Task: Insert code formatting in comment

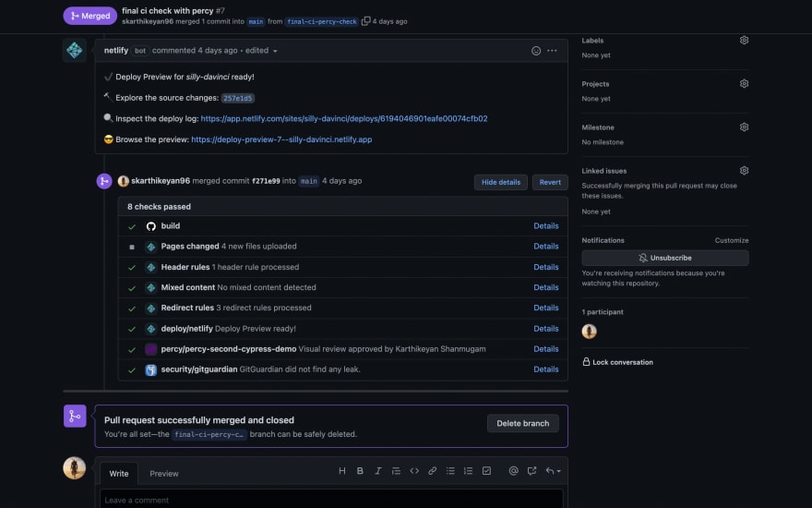Action: [414, 471]
